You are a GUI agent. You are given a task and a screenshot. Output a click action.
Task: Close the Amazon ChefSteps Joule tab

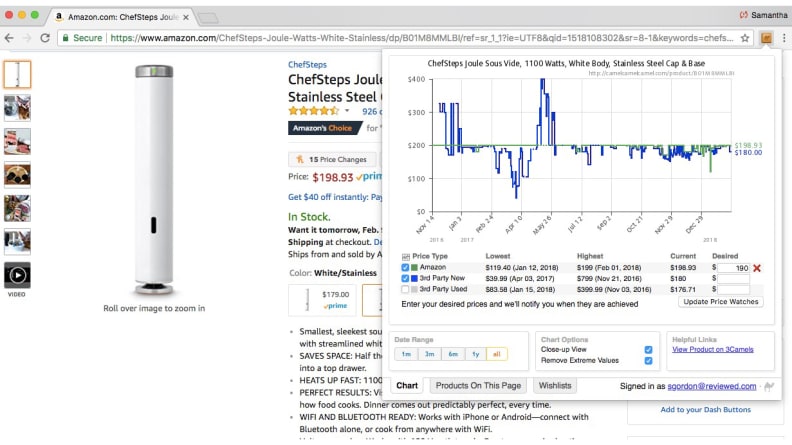pyautogui.click(x=186, y=17)
